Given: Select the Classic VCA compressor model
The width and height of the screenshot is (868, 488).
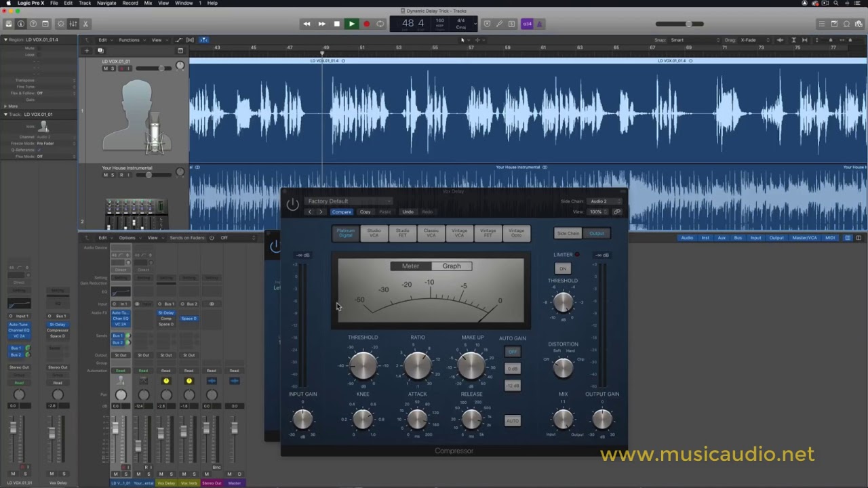Looking at the screenshot, I should pos(431,233).
